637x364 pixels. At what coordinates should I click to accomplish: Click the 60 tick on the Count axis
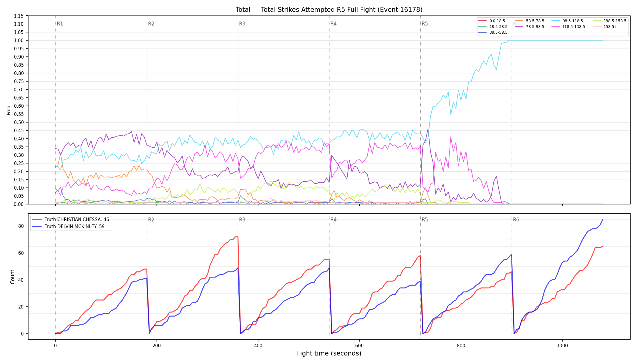coord(21,253)
